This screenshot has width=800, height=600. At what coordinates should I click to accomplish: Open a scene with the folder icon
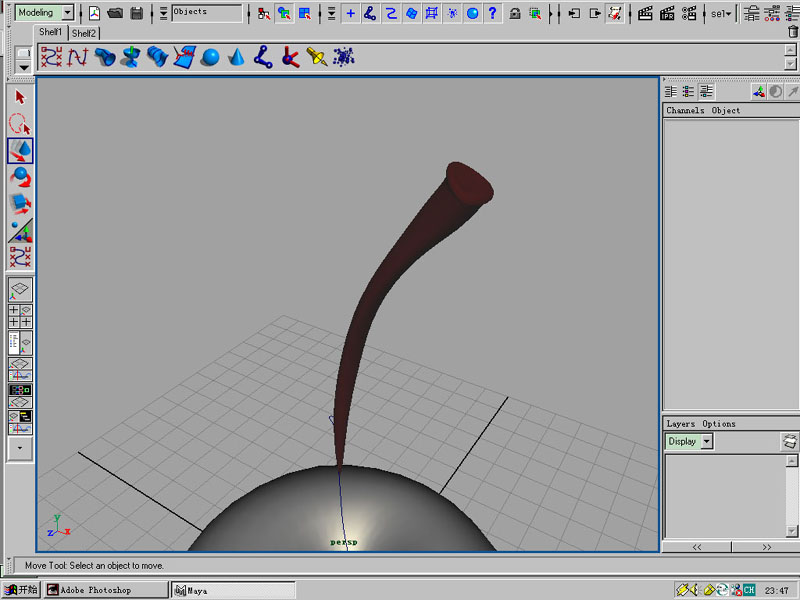(x=115, y=13)
